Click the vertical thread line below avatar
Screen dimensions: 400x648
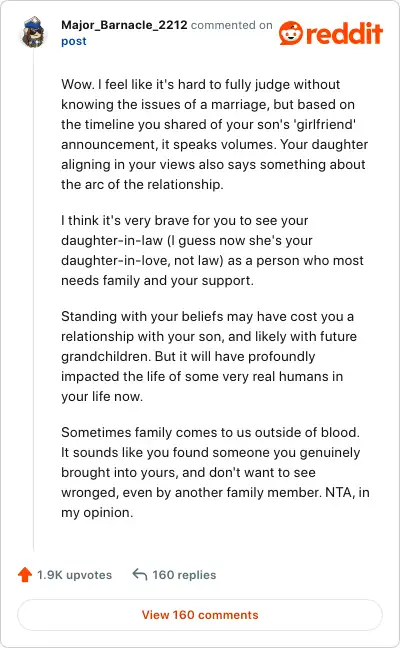coord(33,300)
